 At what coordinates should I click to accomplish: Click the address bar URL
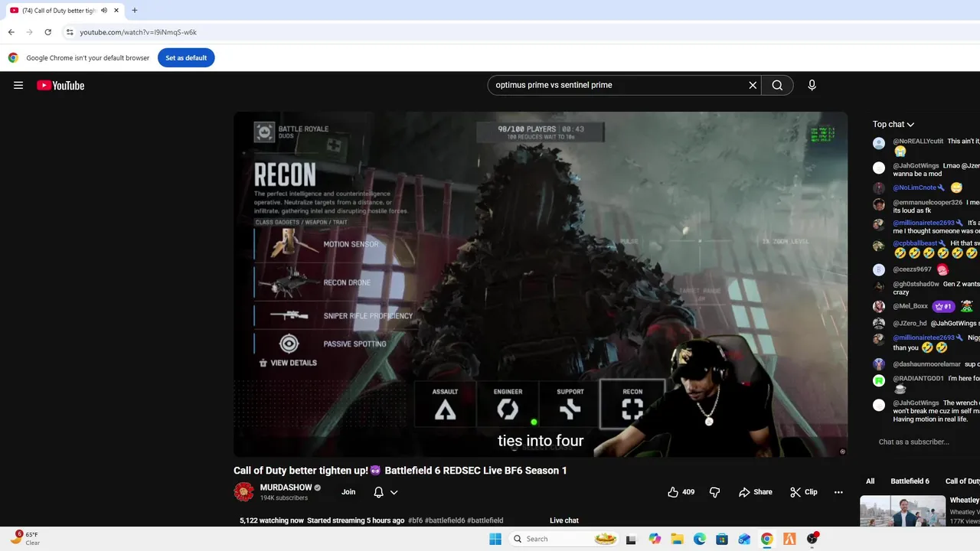(138, 32)
